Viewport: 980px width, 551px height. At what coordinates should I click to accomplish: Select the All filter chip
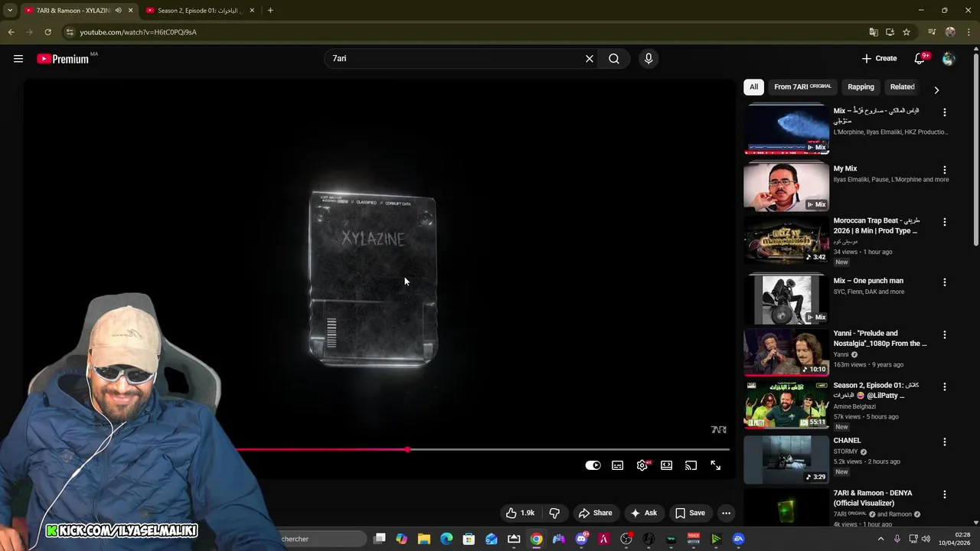pos(753,86)
